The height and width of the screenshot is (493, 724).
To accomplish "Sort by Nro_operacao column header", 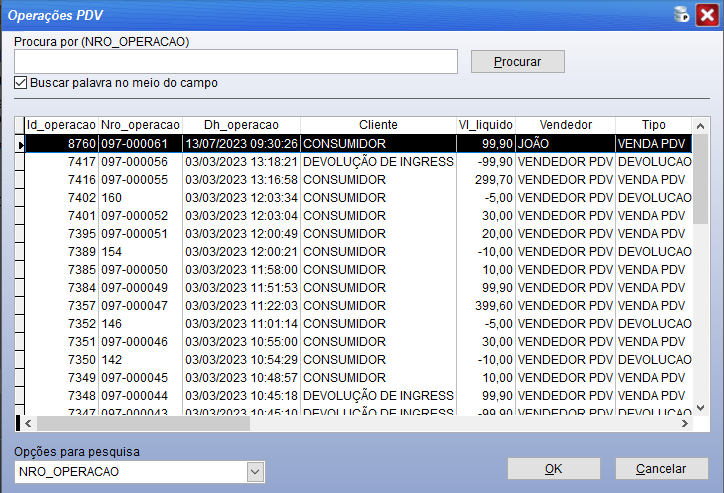I will tap(140, 125).
